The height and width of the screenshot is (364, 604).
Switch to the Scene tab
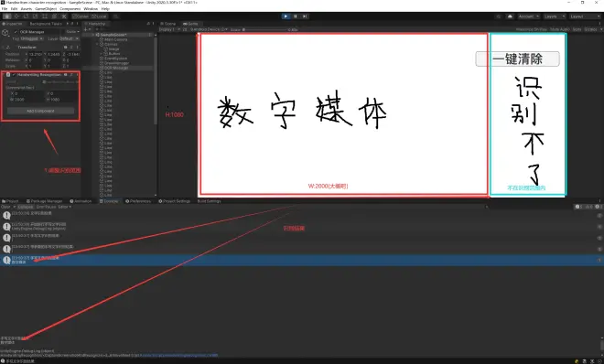168,24
